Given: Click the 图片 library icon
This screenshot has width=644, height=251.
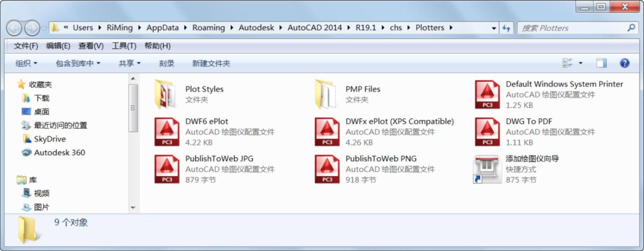Looking at the screenshot, I should click(26, 207).
